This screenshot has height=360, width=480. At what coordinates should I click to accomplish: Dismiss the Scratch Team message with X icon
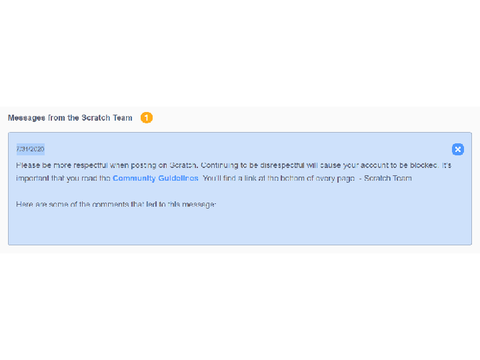(458, 149)
